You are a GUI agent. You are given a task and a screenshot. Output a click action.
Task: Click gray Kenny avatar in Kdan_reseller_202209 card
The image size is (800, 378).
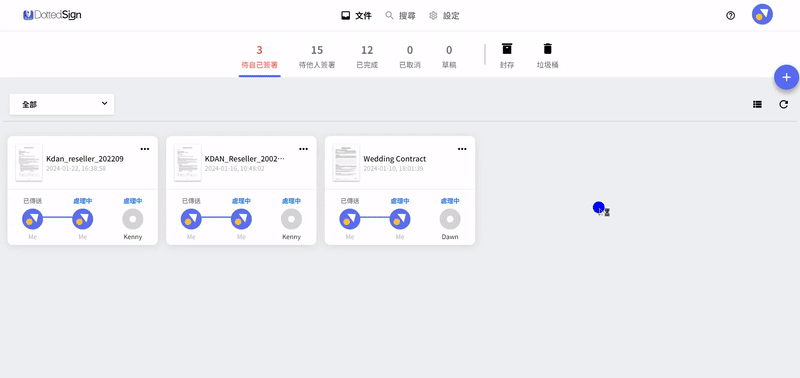[133, 219]
